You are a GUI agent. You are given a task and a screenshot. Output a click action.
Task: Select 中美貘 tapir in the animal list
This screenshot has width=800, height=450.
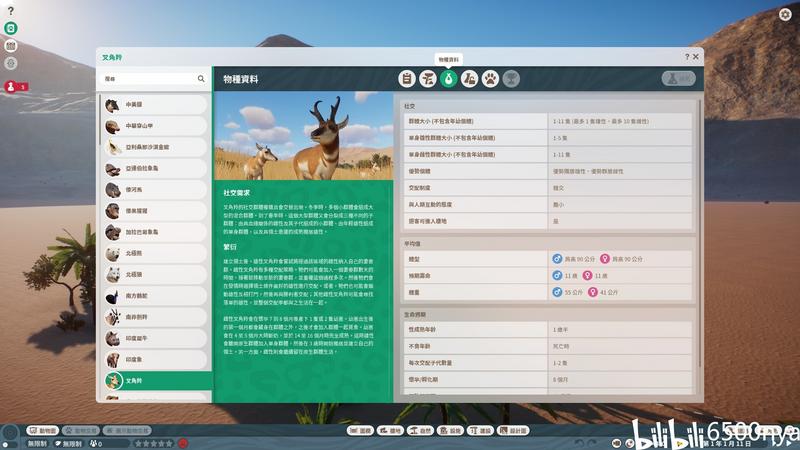coord(156,105)
